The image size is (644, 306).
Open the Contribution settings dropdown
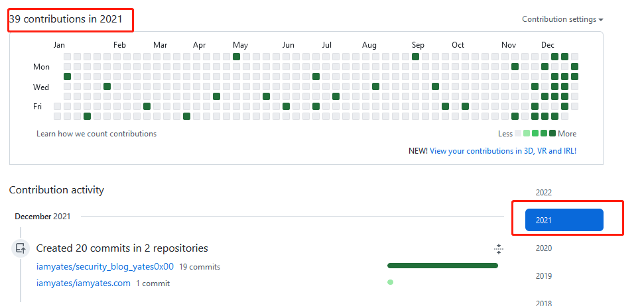pyautogui.click(x=562, y=19)
